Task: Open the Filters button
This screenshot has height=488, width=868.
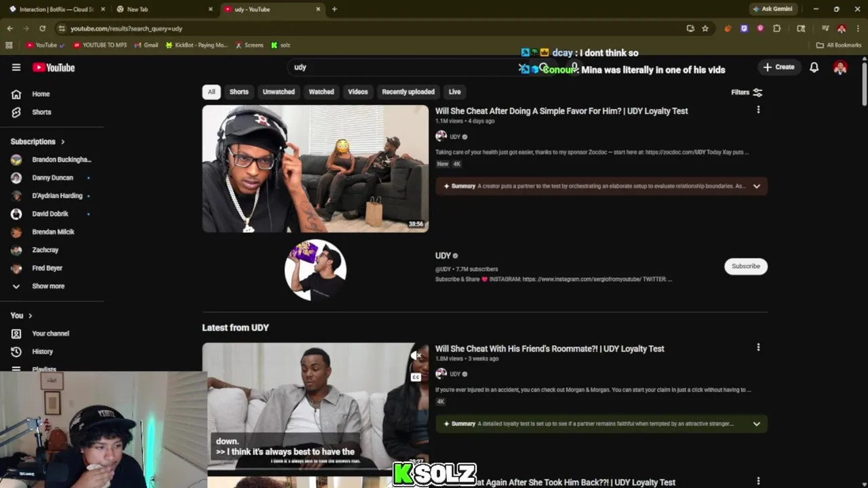Action: point(747,92)
